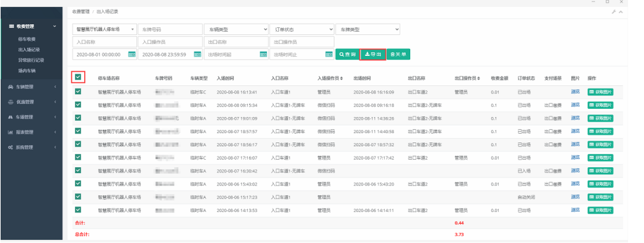The image size is (644, 243).
Task: Open the 停车收费 submenu item
Action: click(27, 39)
